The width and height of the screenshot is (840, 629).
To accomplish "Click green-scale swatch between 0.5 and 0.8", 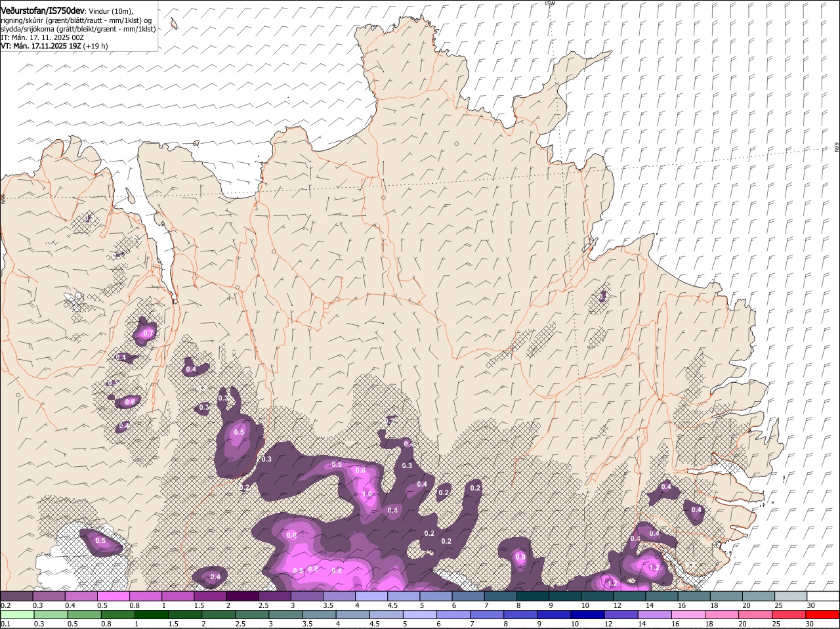I will point(85,615).
